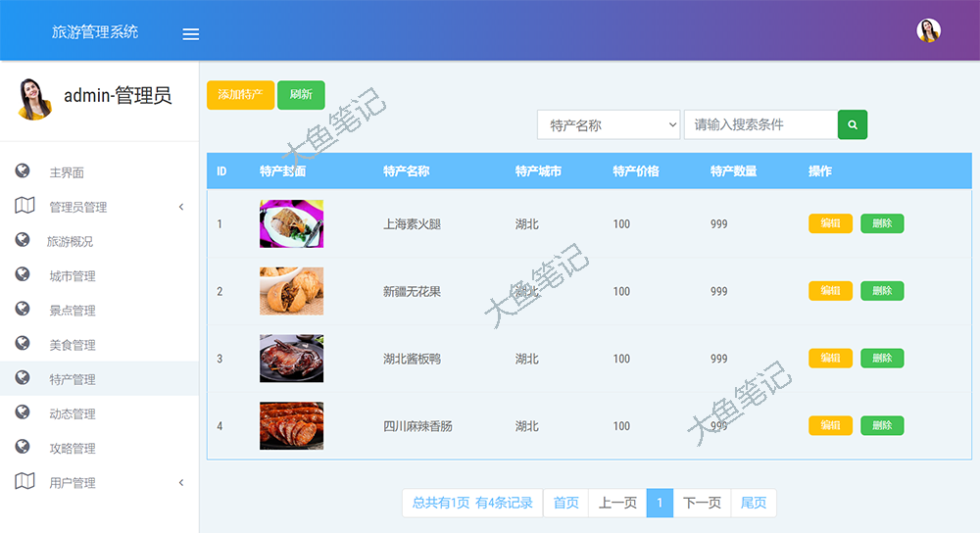Click the 四川麻辣香肠 name cell

click(417, 426)
